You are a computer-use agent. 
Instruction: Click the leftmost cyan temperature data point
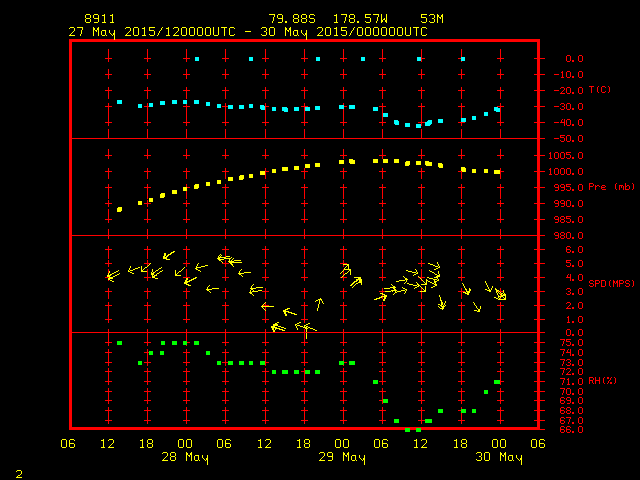tap(120, 102)
